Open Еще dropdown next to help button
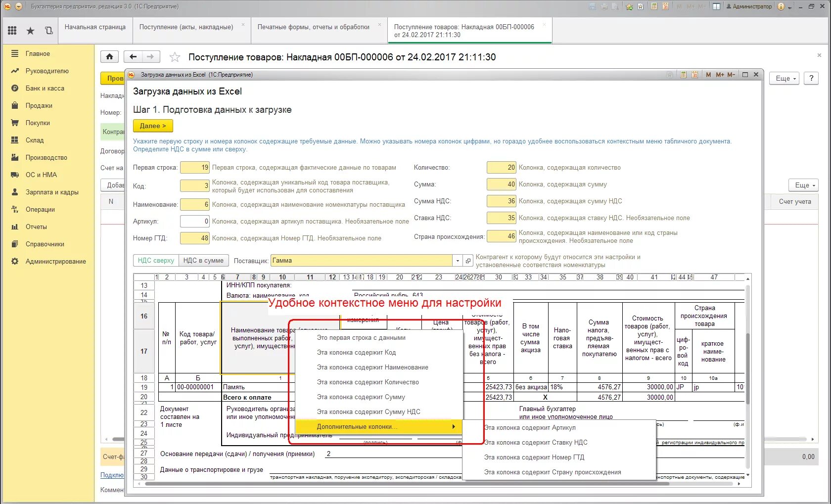The height and width of the screenshot is (504, 831). (x=784, y=78)
